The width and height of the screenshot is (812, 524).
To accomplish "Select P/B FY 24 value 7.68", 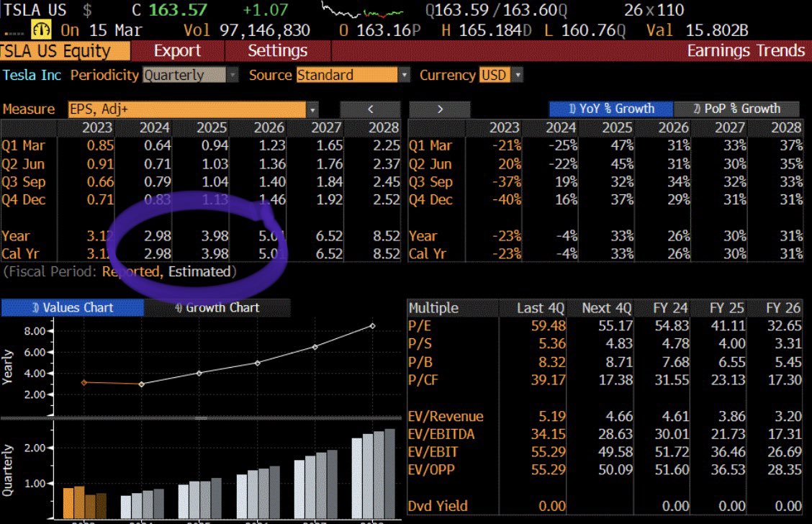I will 675,362.
